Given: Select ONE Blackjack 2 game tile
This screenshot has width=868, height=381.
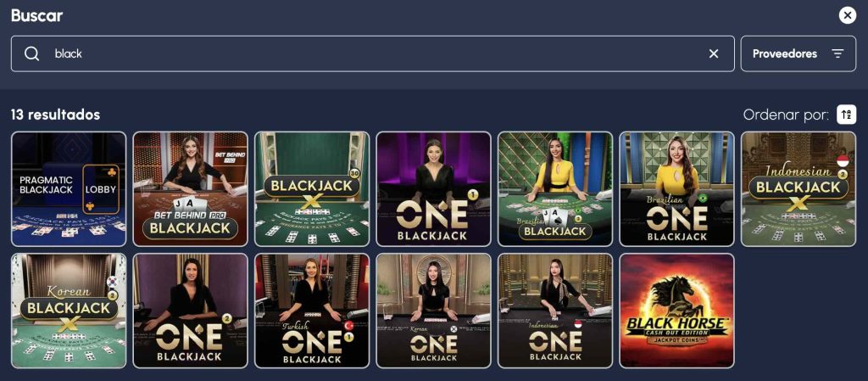Looking at the screenshot, I should [x=190, y=311].
